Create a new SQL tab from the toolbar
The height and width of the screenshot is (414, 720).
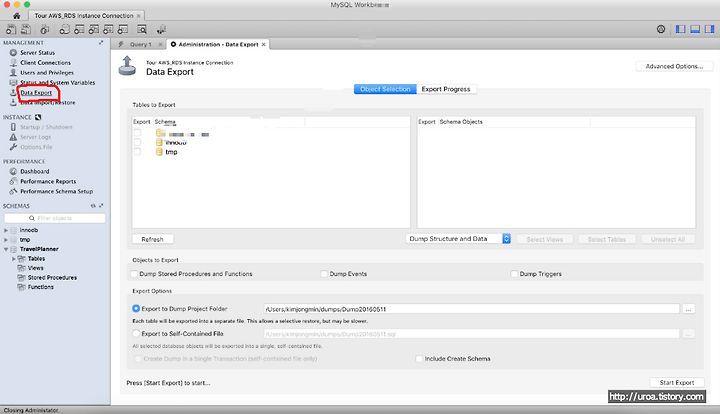[x=11, y=30]
